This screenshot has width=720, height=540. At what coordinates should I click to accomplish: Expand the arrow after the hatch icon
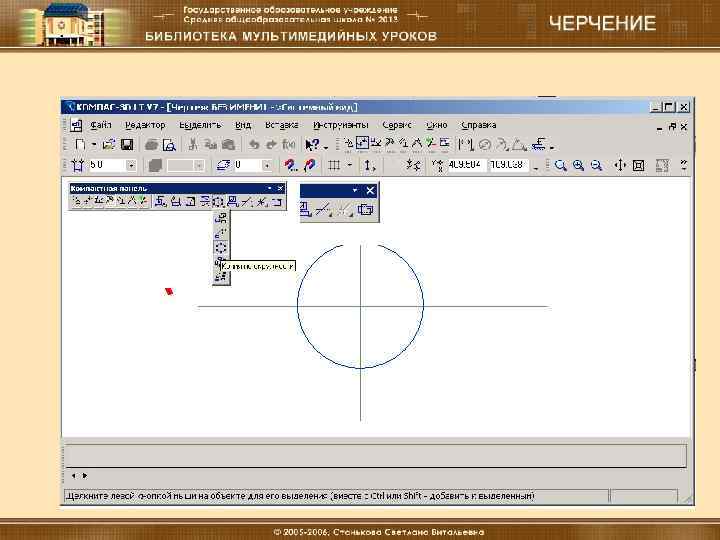click(x=551, y=147)
